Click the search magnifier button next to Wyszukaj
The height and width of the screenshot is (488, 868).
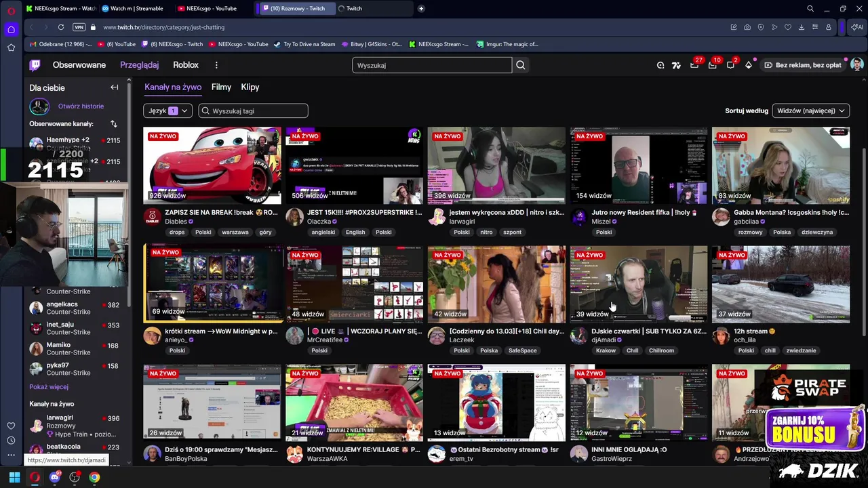(520, 65)
